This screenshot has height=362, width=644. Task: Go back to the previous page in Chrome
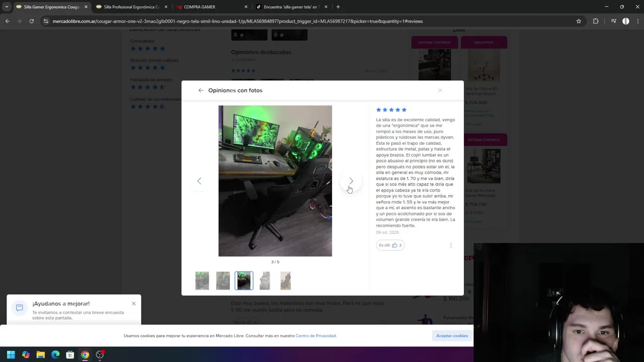click(x=7, y=21)
